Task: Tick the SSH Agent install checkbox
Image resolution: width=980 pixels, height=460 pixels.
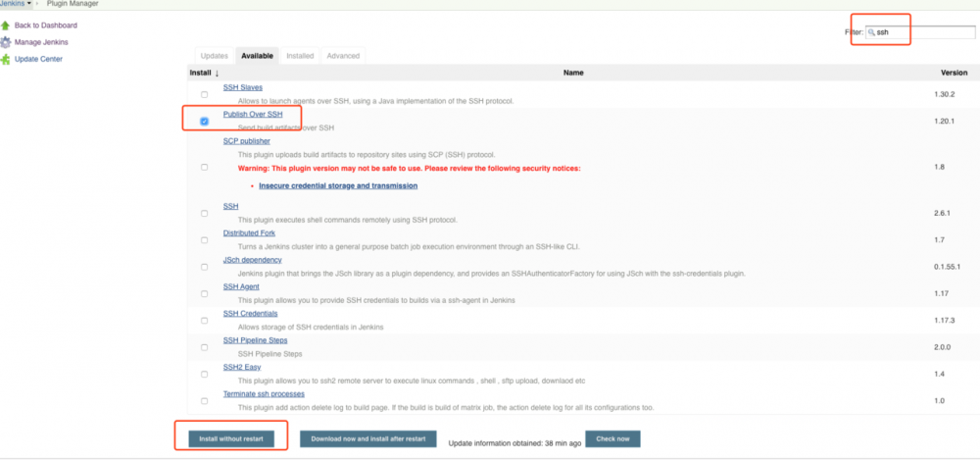Action: [205, 293]
